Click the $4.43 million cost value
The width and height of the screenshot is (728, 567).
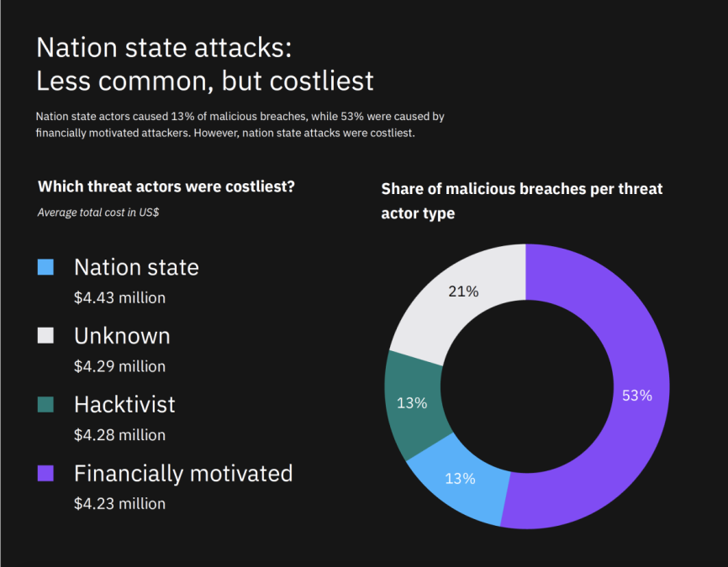[x=119, y=297]
